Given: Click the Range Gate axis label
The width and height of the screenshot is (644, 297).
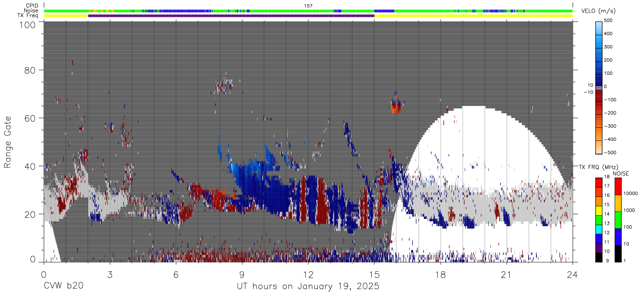Looking at the screenshot, I should (8, 142).
